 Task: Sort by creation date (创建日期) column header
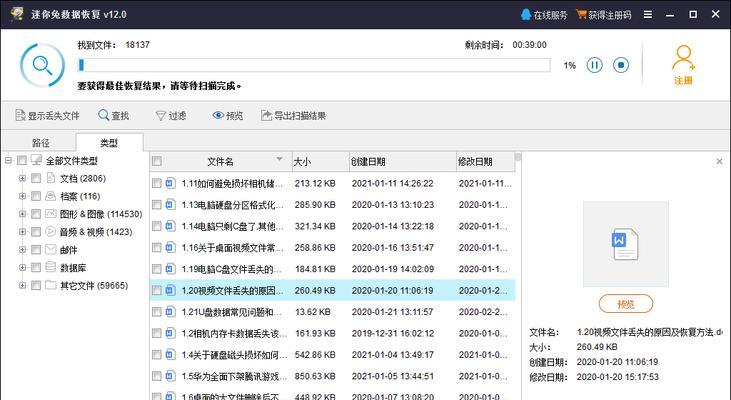402,161
